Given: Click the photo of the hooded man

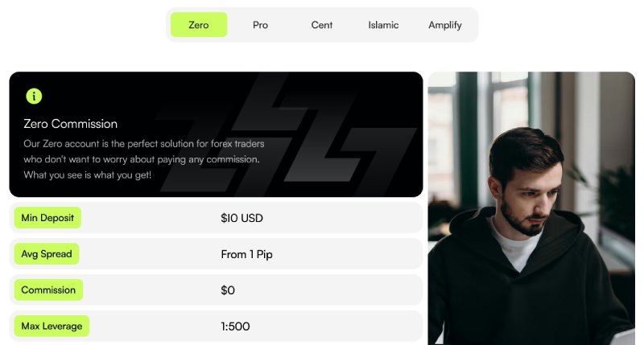Looking at the screenshot, I should tap(531, 208).
